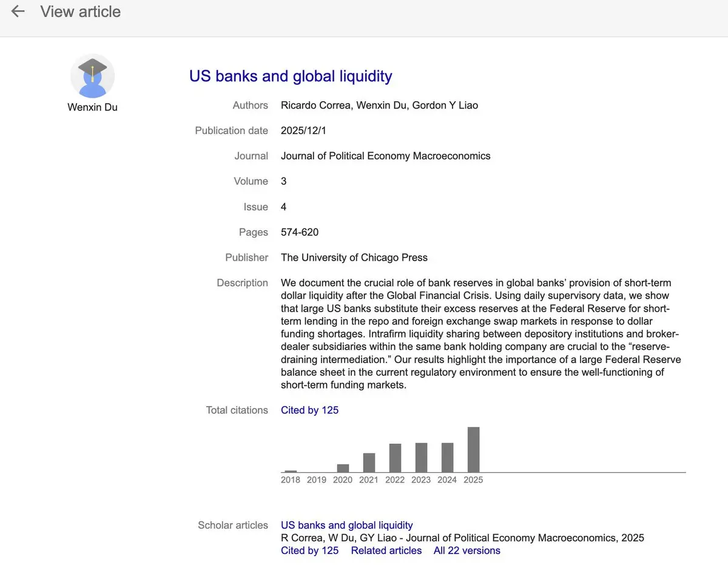
Task: Open title link in Scholar articles section
Action: (x=346, y=526)
